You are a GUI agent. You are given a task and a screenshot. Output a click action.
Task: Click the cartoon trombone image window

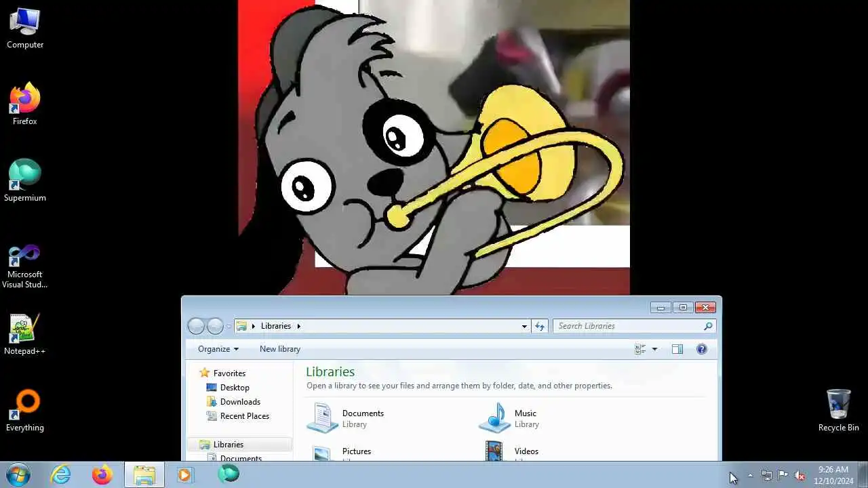[x=434, y=147]
